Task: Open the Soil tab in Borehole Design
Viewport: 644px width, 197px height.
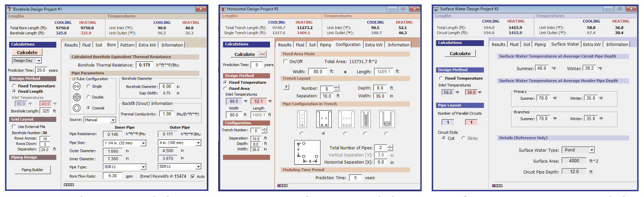Action: pyautogui.click(x=99, y=45)
